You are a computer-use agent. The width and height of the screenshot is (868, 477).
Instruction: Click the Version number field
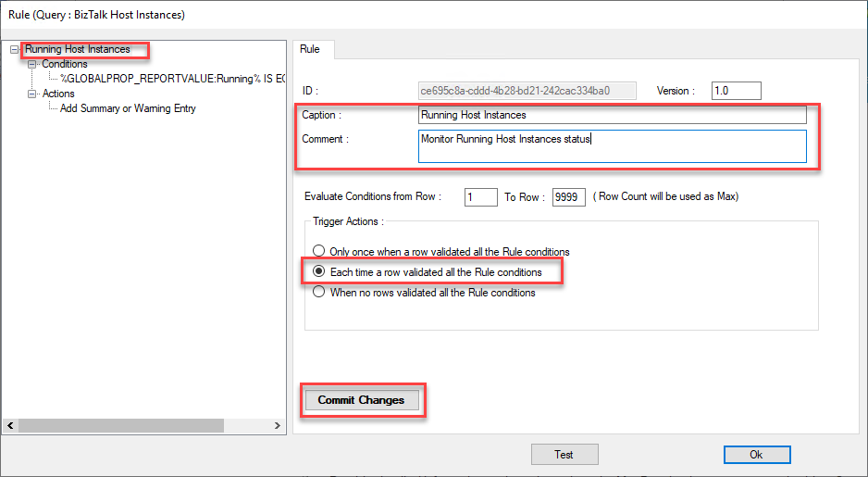point(736,91)
